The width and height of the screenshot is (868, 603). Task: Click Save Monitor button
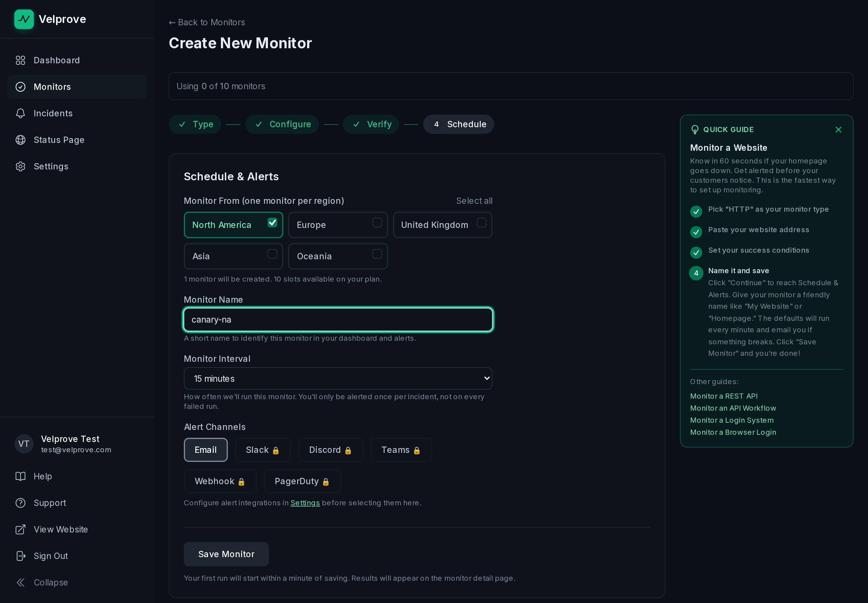[226, 554]
